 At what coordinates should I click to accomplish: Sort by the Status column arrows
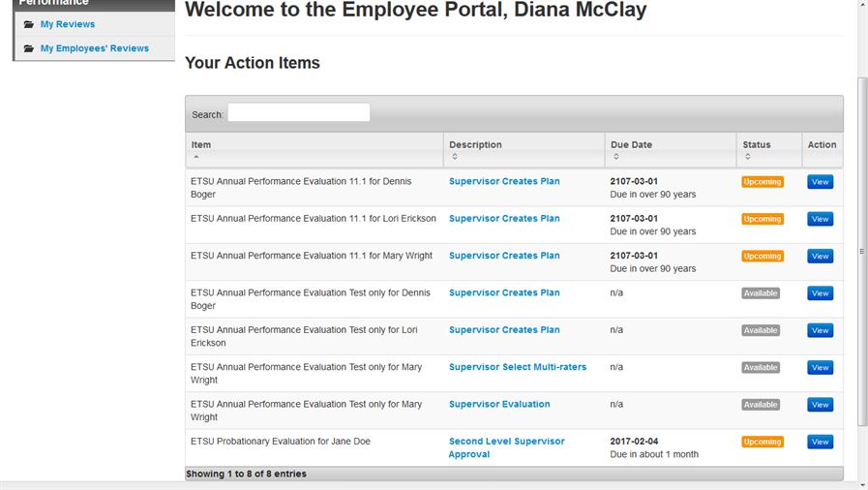748,156
